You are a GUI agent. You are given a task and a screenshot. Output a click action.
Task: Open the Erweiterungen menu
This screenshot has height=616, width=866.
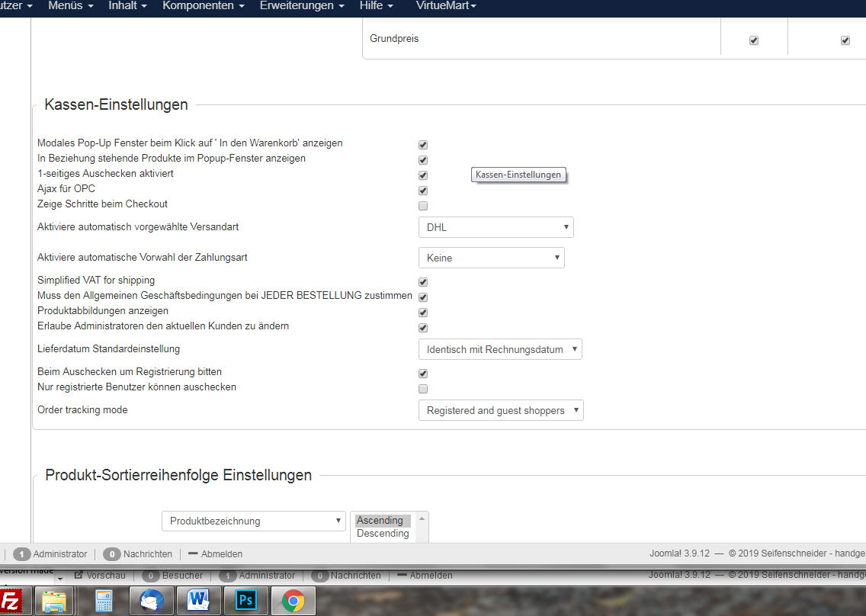(x=302, y=6)
